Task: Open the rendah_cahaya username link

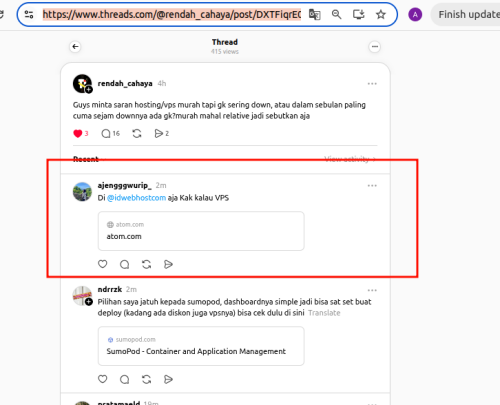Action: tap(125, 83)
